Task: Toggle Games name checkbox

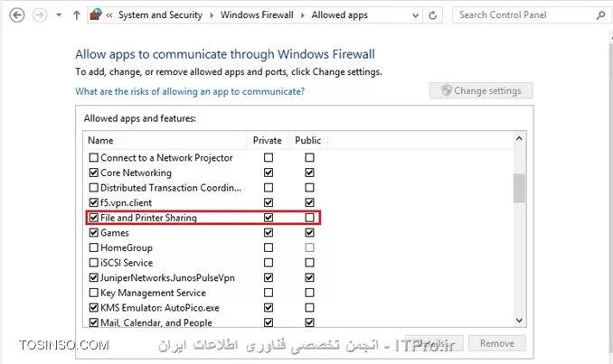Action: click(93, 232)
